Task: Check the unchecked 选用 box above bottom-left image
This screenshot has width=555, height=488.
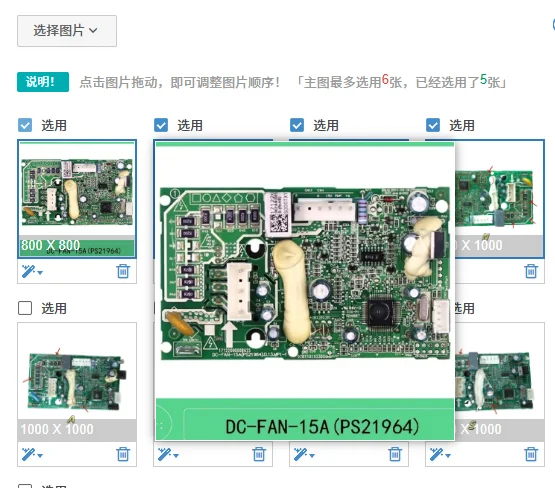Action: coord(25,308)
